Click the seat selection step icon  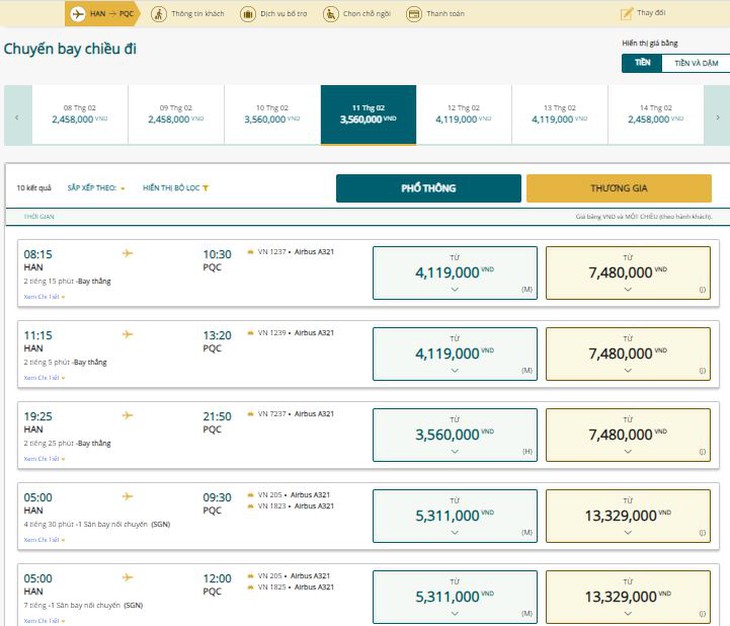pos(331,14)
